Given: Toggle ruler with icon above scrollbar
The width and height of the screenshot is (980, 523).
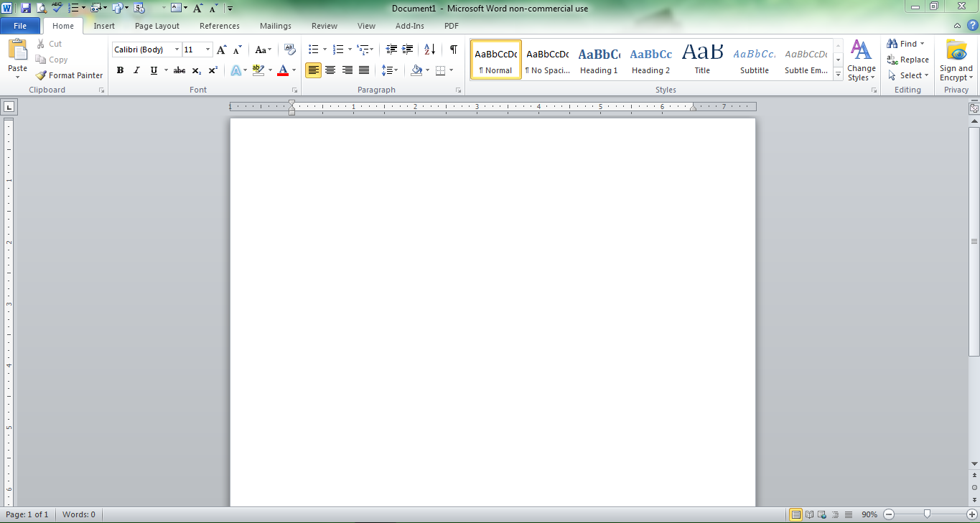Looking at the screenshot, I should click(x=974, y=108).
